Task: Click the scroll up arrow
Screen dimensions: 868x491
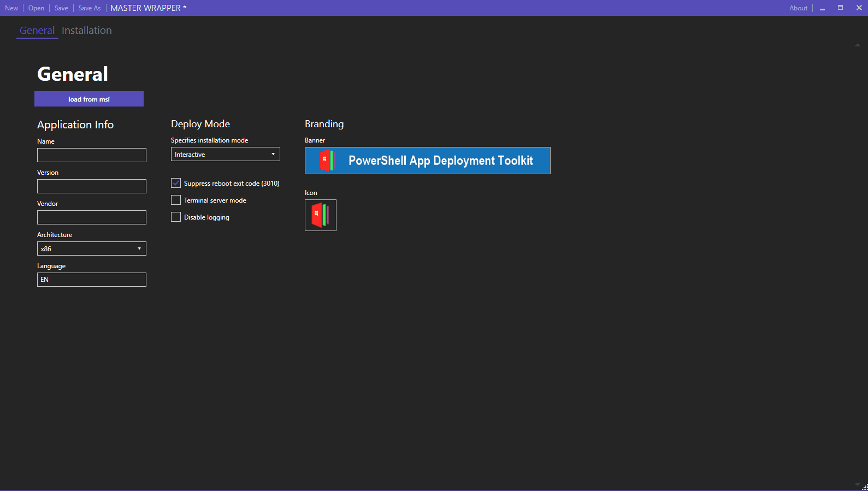Action: [x=858, y=45]
